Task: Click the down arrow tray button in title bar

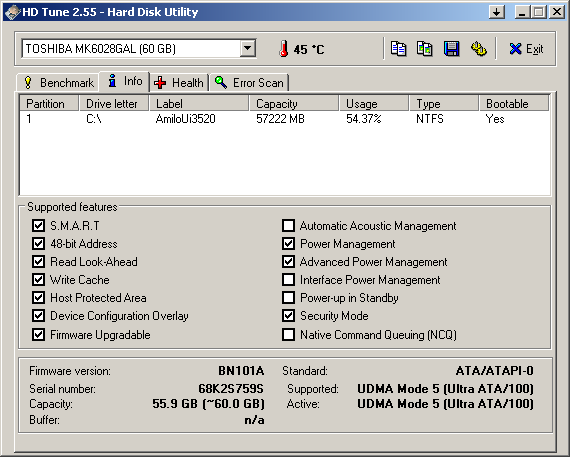Action: (x=497, y=12)
